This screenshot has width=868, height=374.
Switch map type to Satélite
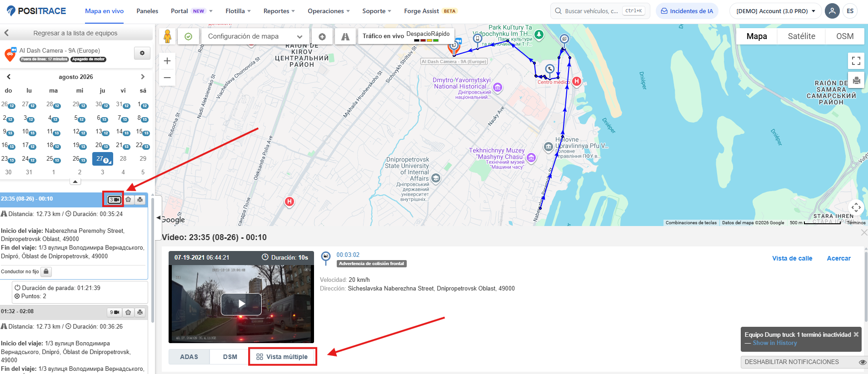coord(801,36)
